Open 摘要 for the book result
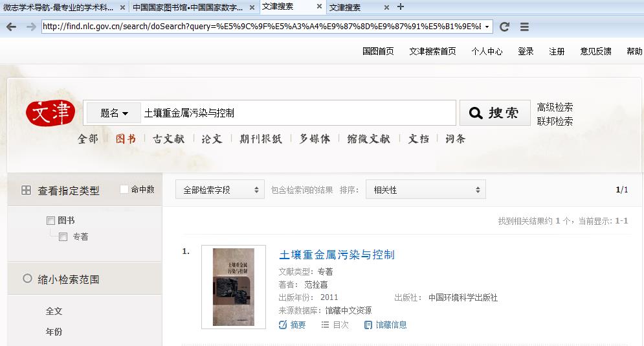This screenshot has width=644, height=346. pyautogui.click(x=292, y=325)
